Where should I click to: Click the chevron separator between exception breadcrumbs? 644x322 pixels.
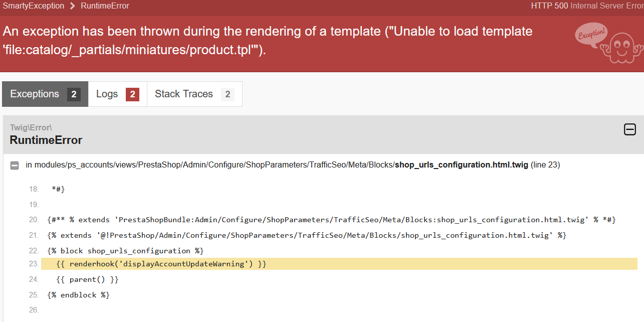(73, 6)
